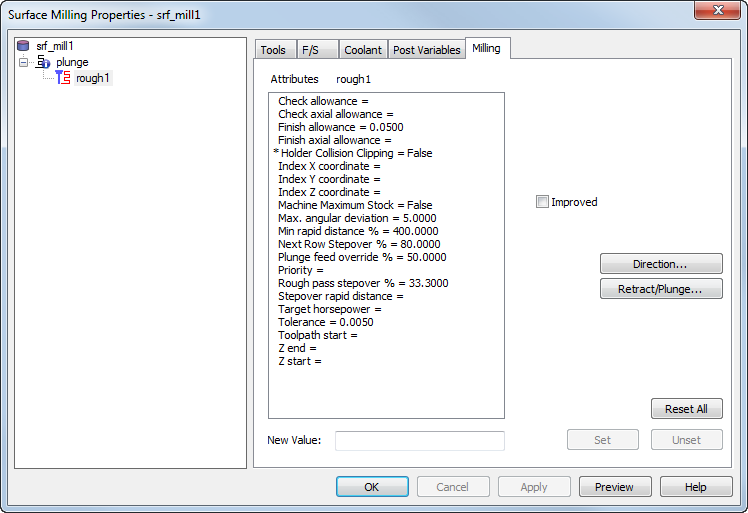Select the Check allowance attribute
The height and width of the screenshot is (513, 748).
(323, 101)
